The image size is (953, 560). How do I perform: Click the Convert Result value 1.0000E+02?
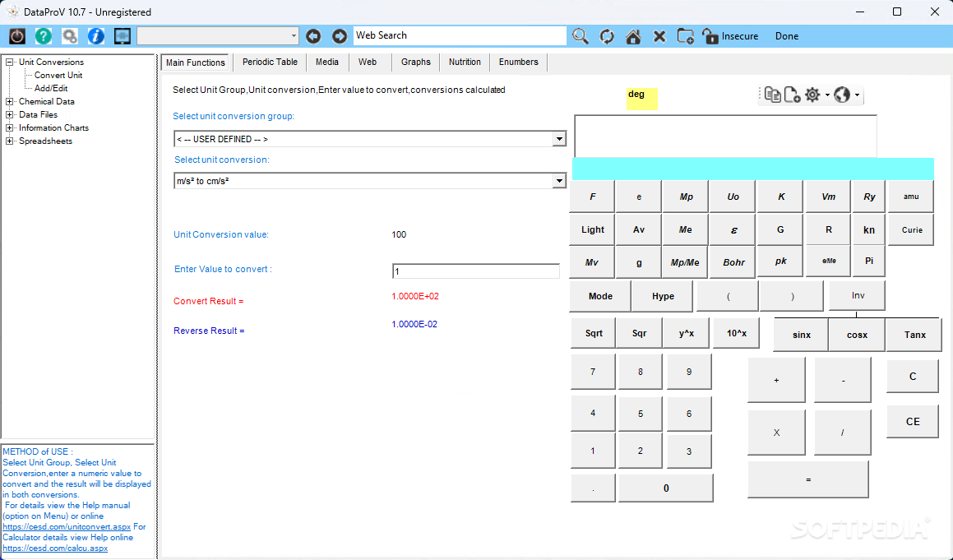[x=415, y=296]
